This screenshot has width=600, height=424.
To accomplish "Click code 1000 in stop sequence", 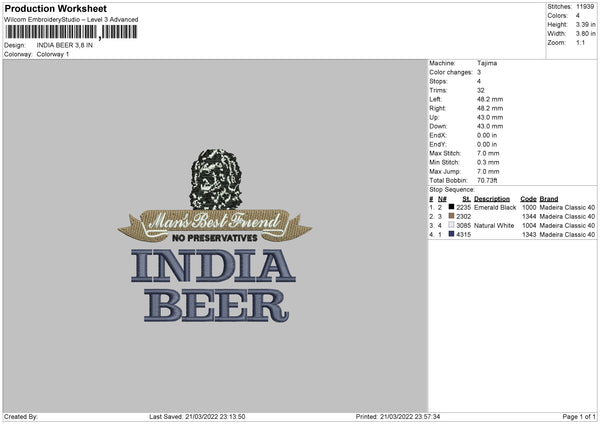I will pos(529,207).
